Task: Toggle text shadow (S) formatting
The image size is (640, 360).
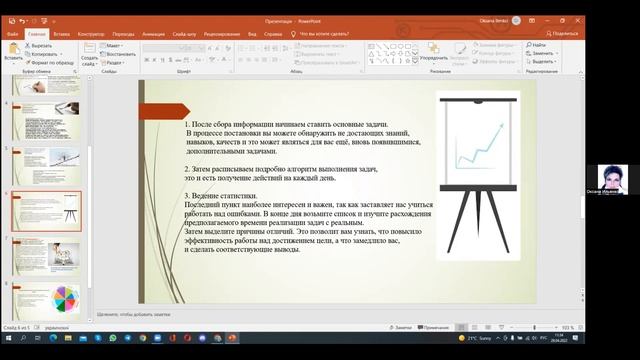Action: (x=170, y=60)
